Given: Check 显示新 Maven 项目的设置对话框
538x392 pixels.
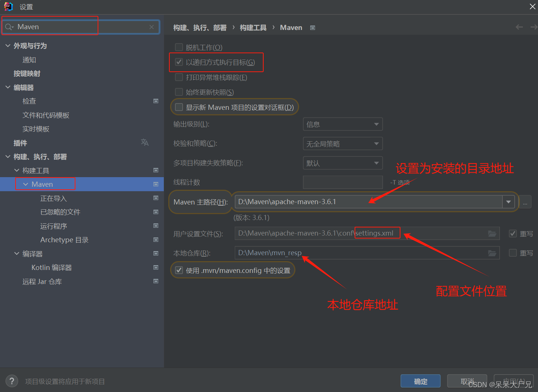Looking at the screenshot, I should click(x=179, y=107).
